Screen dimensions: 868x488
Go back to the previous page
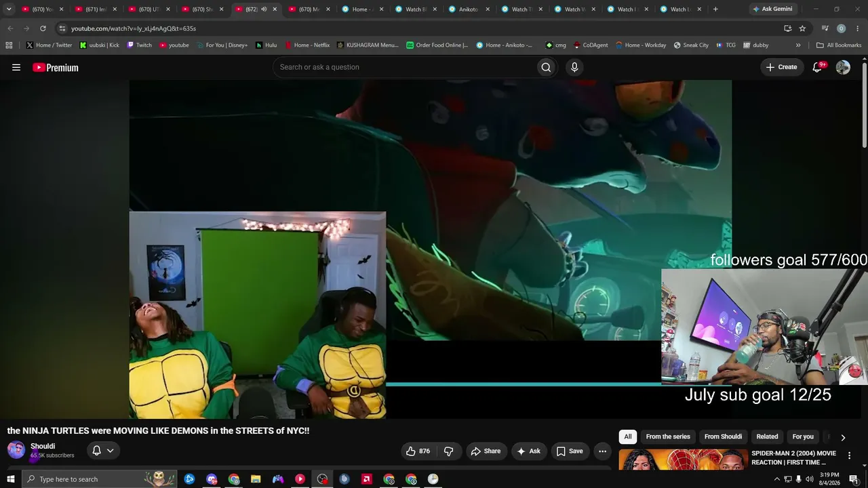(x=10, y=28)
